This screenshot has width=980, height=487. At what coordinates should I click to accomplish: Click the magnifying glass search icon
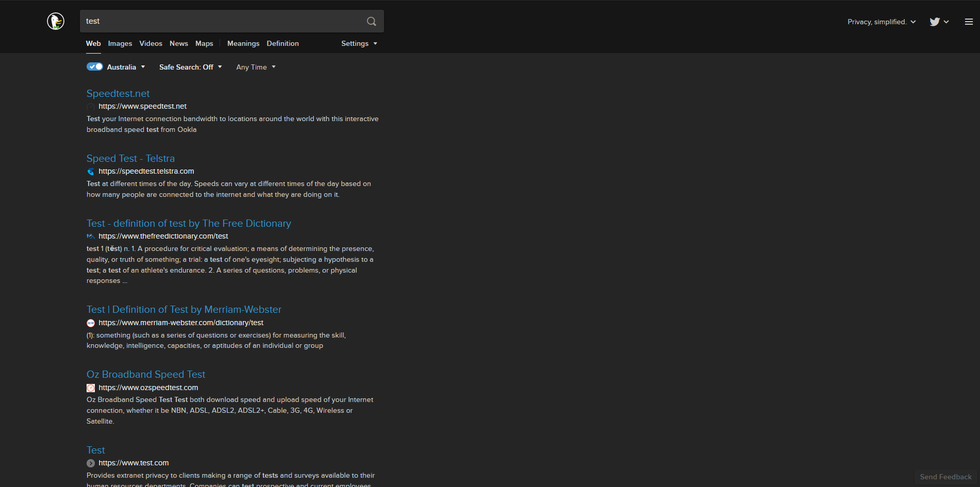[x=371, y=21]
